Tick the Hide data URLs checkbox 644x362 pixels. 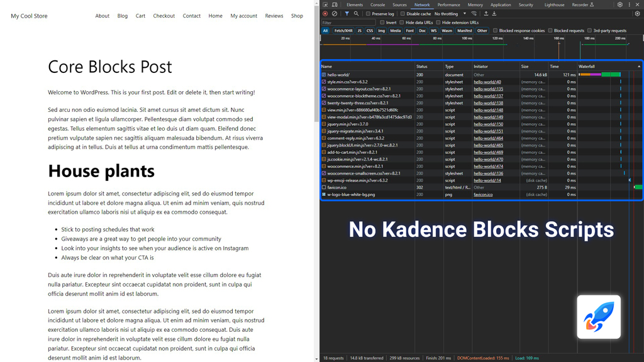[402, 23]
